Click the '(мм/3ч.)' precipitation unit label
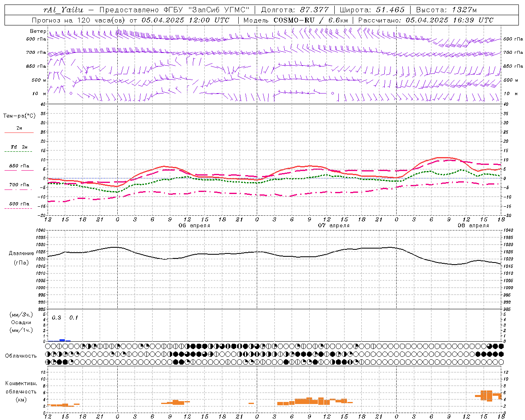525x420 pixels. [21, 315]
